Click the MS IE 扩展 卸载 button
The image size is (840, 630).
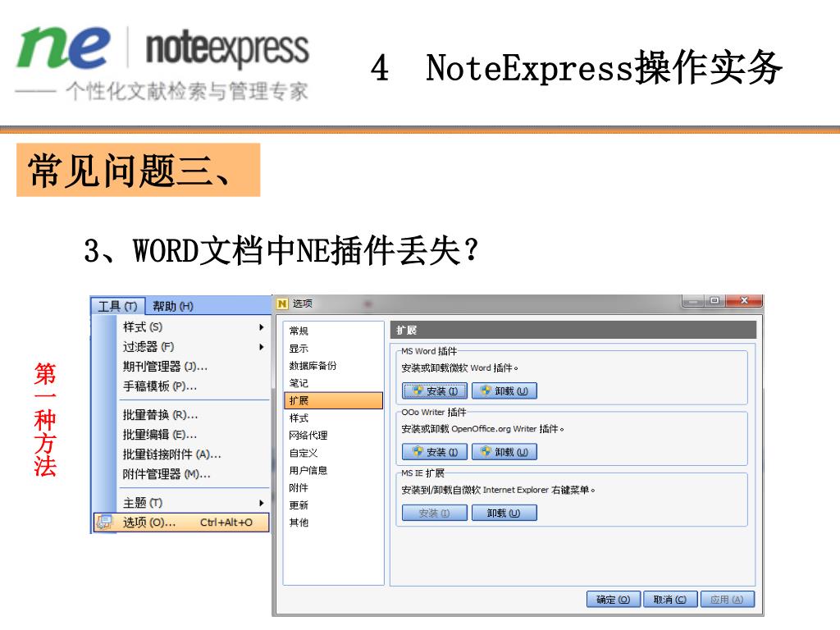point(504,514)
